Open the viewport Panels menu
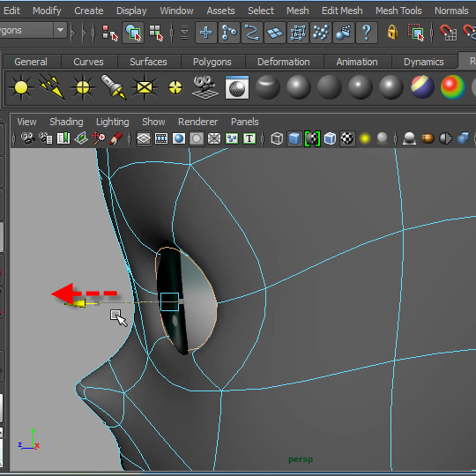 coord(245,122)
